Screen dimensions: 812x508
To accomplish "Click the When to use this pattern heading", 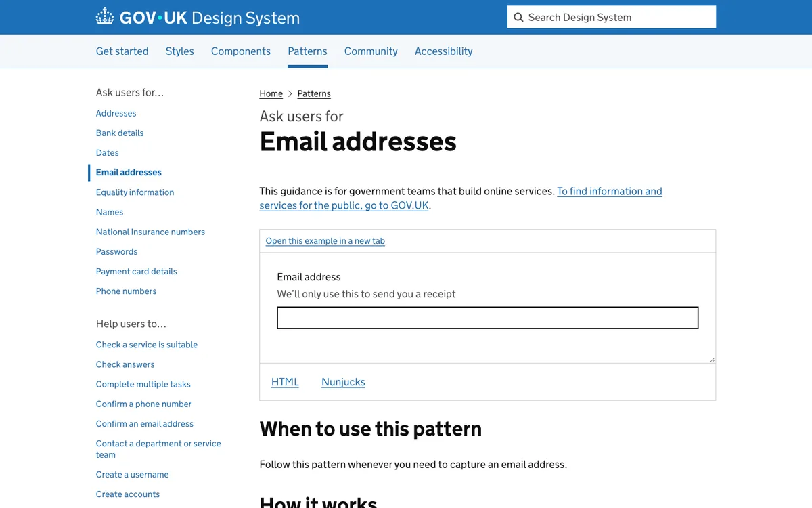I will coord(371,429).
